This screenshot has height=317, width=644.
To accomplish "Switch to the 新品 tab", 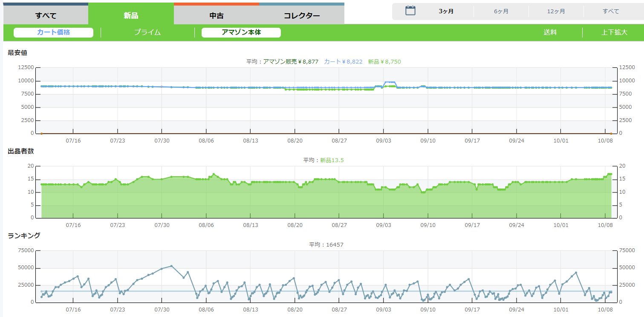I will [x=131, y=16].
